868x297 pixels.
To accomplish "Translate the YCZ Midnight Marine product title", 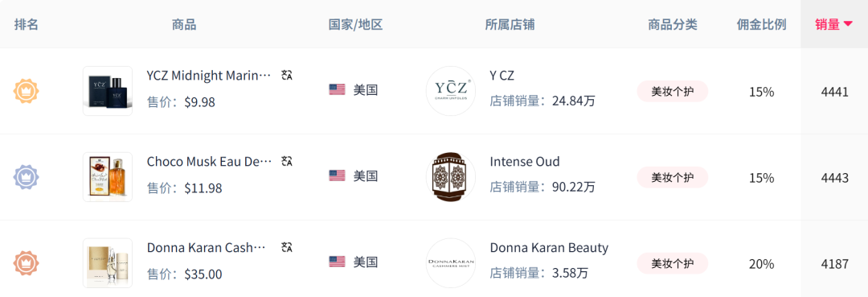I will [x=287, y=76].
